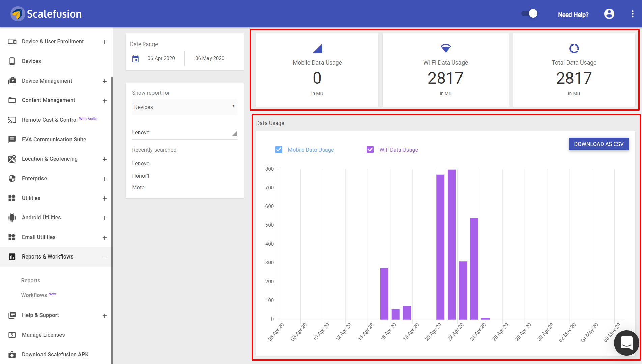Select the 06 May 2020 end date

(210, 58)
